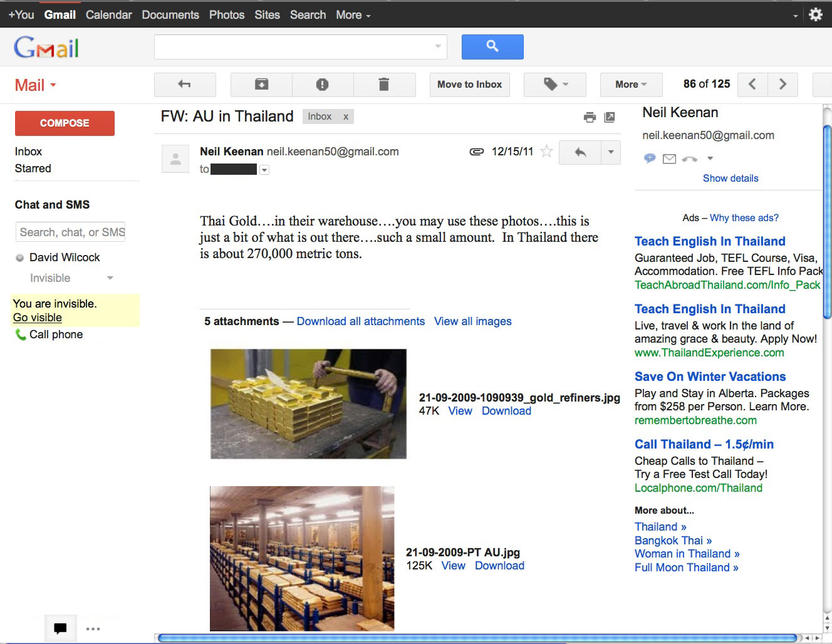Click View all images link

pyautogui.click(x=473, y=321)
